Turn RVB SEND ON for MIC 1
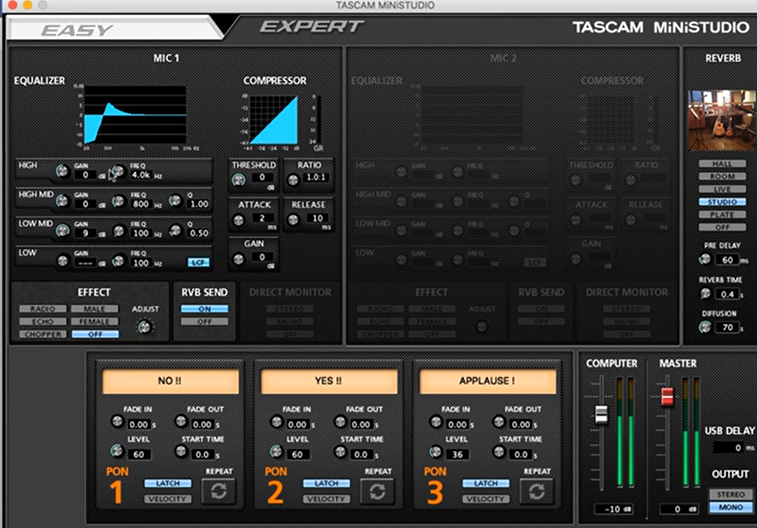The width and height of the screenshot is (757, 528). click(x=204, y=309)
